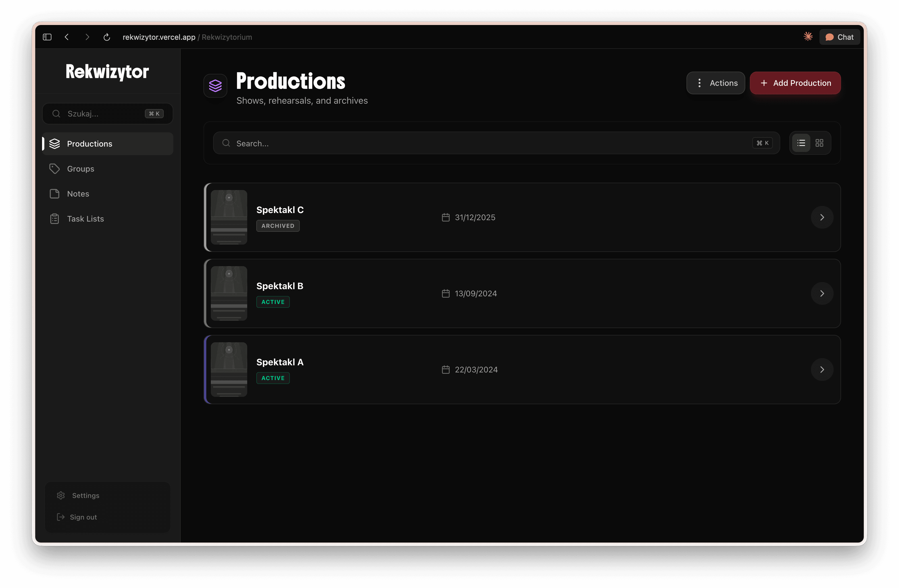Go back with the browser back arrow
This screenshot has height=588, width=899.
[67, 37]
